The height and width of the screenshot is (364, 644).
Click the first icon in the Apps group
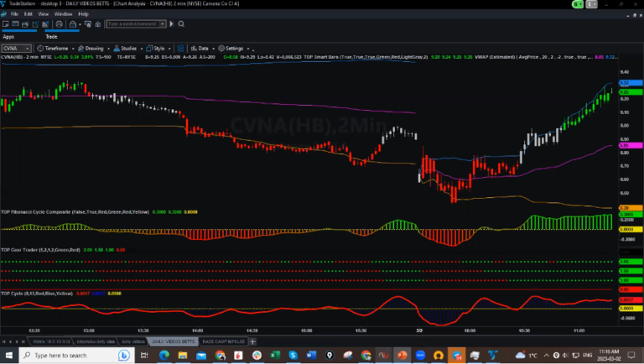point(7,25)
